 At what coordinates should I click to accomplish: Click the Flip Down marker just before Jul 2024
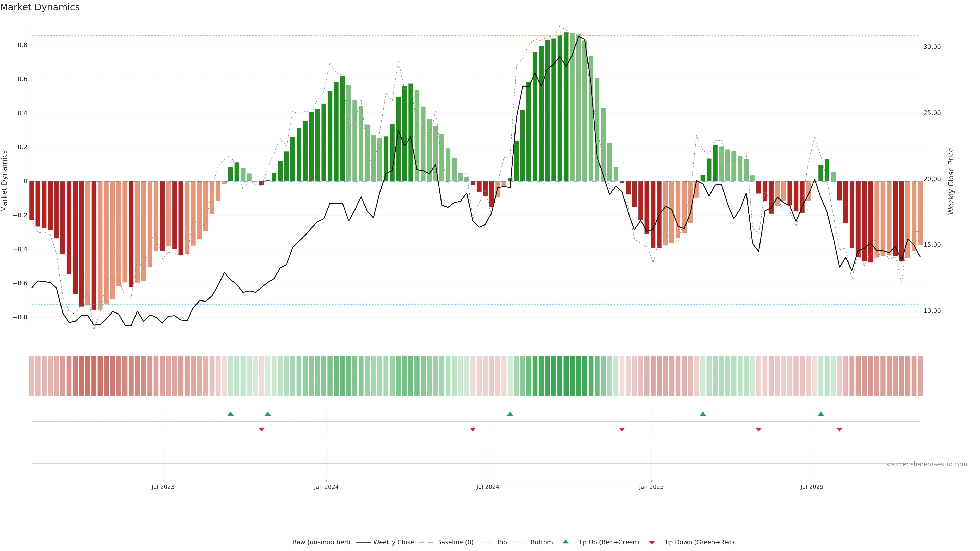tap(473, 429)
